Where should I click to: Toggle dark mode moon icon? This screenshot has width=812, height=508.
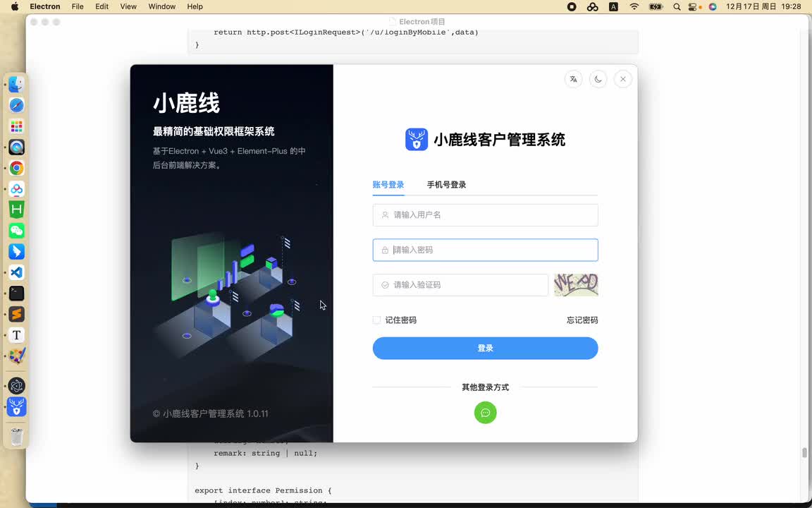tap(598, 79)
